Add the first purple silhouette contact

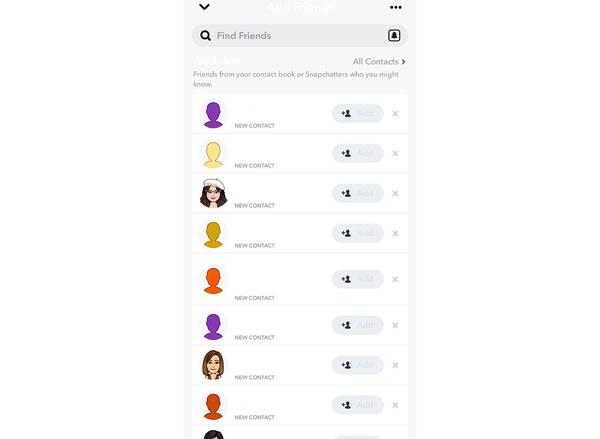pos(357,114)
